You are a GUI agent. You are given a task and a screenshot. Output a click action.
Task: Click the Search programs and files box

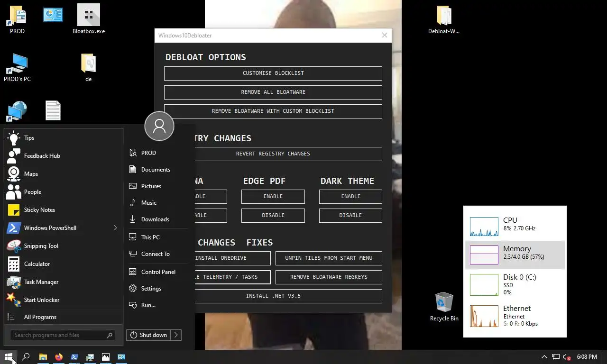[63, 335]
